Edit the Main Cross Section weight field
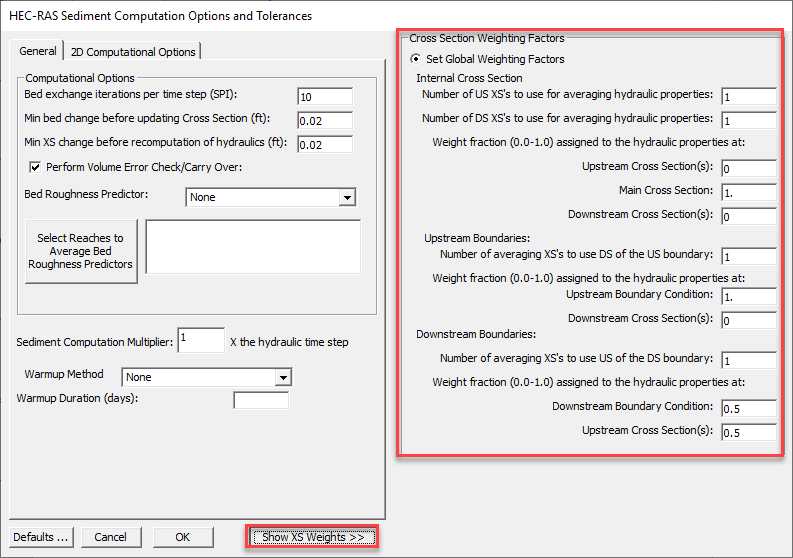 tap(749, 193)
